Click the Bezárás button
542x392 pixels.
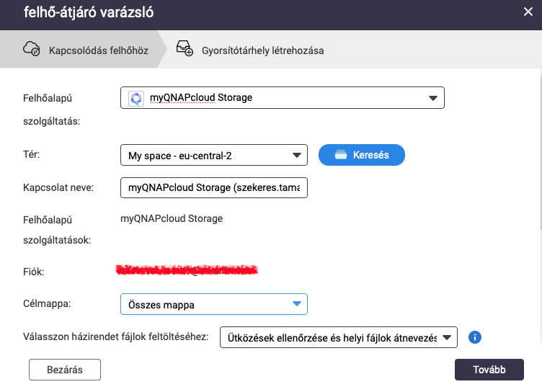65,370
